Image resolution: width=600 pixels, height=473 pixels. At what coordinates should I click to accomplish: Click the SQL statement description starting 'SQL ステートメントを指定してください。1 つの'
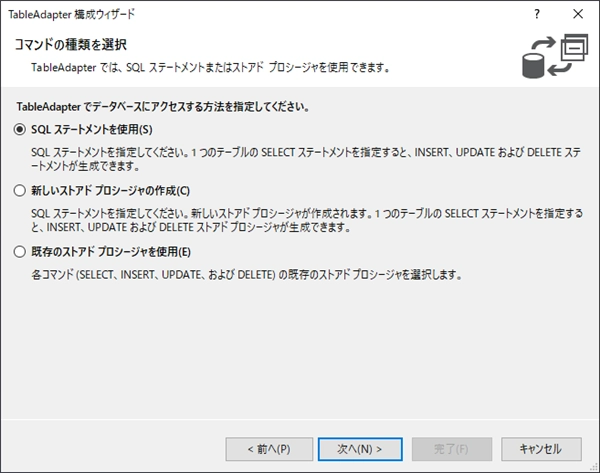pos(306,159)
